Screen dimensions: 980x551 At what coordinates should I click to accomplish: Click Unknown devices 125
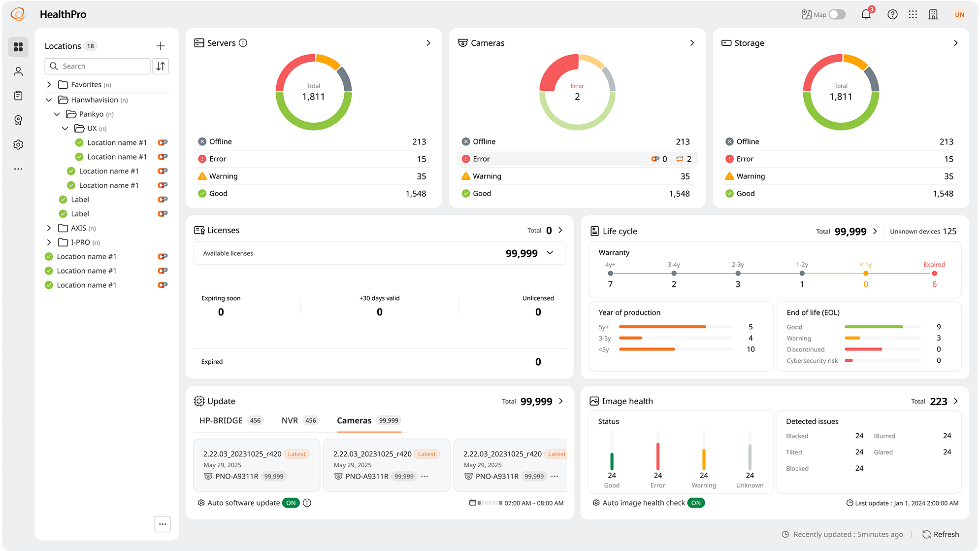923,231
